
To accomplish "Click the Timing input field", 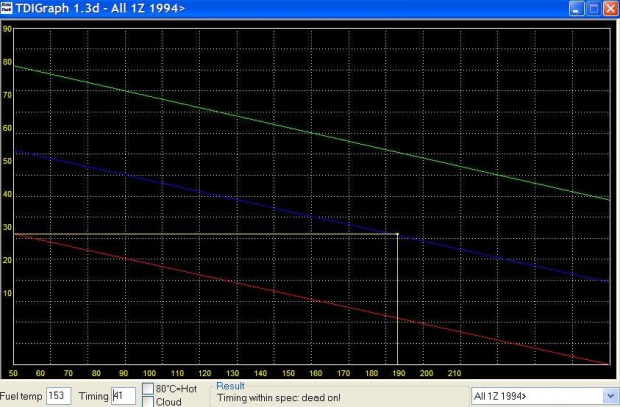I will [x=123, y=396].
